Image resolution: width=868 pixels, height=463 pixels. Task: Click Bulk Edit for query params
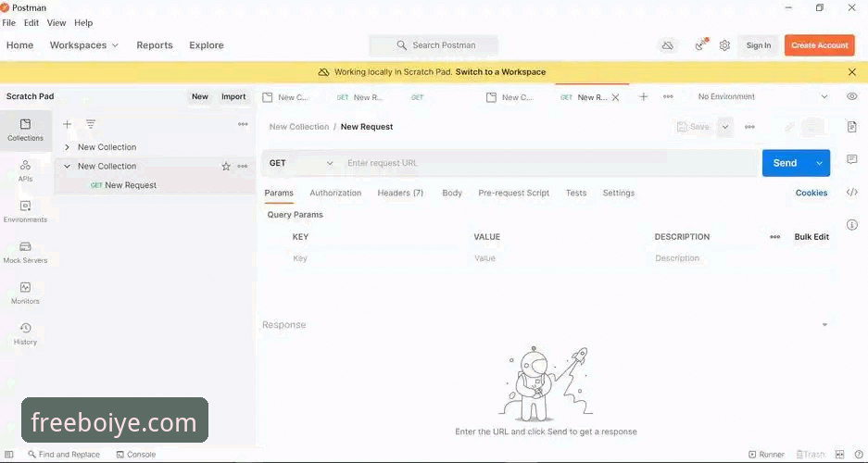811,237
